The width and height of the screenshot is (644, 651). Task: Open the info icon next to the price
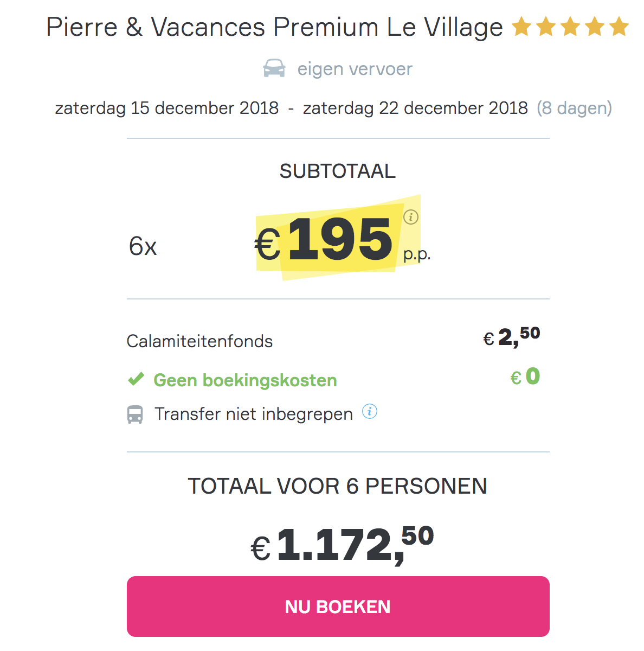[x=411, y=217]
